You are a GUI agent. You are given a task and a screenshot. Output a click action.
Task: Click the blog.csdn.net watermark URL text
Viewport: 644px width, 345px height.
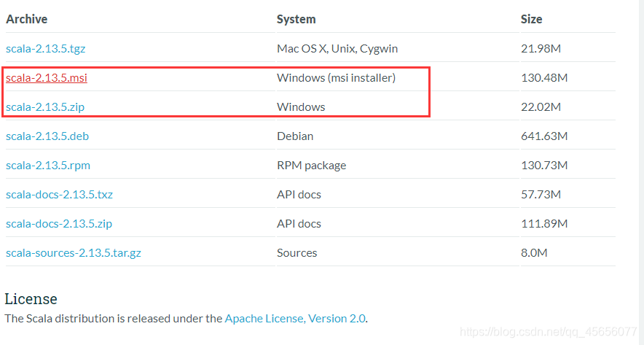coord(549,332)
